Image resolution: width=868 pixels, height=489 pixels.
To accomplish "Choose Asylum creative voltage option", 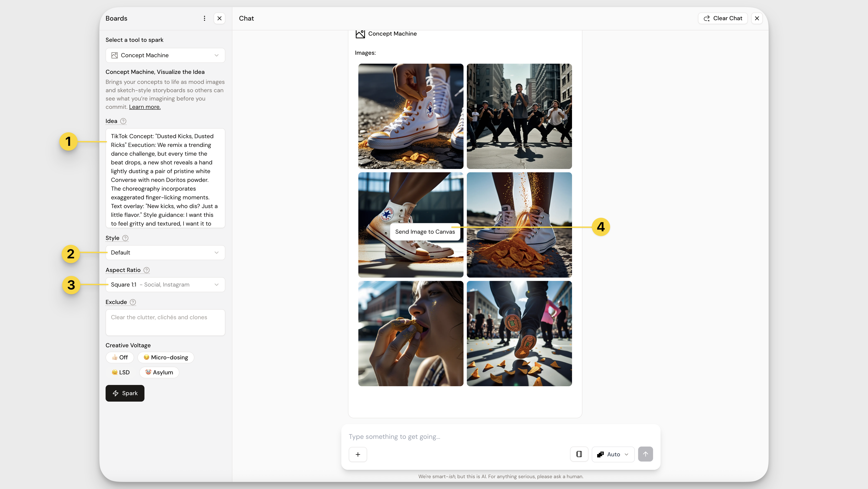I will point(159,372).
